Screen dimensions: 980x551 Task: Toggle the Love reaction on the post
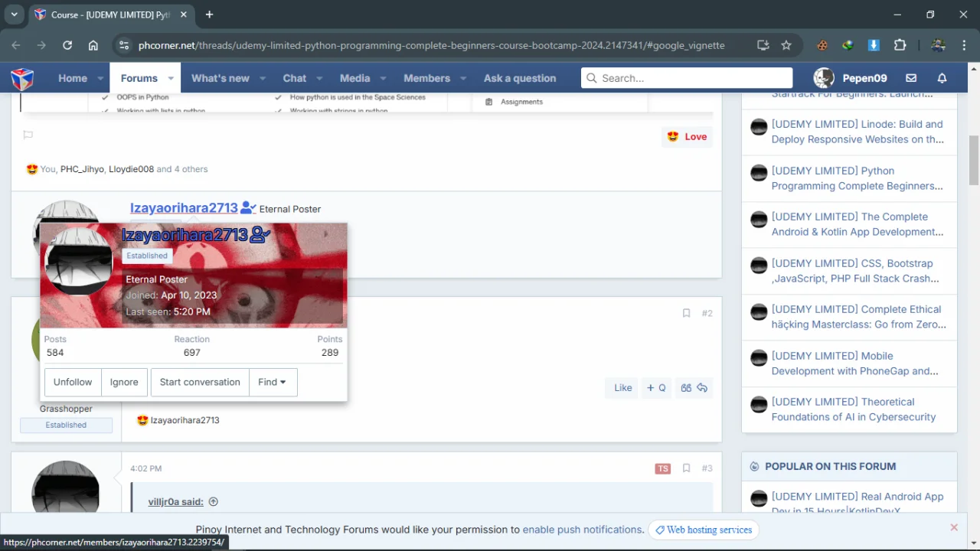pos(687,136)
